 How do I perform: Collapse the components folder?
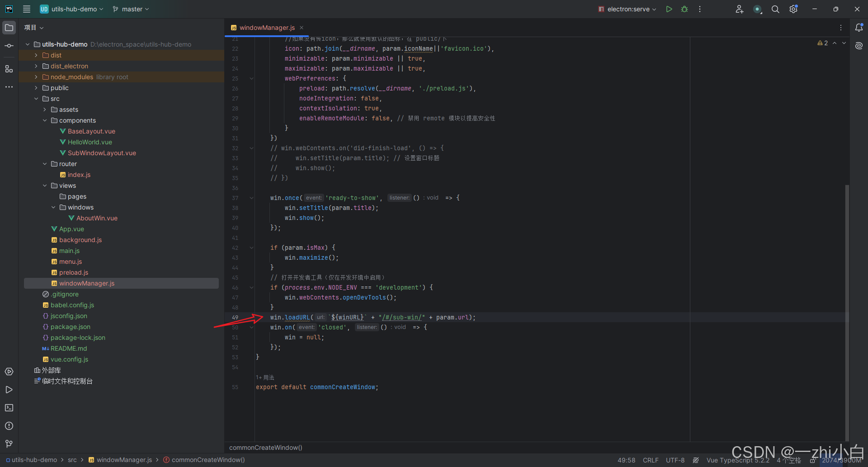coord(45,120)
